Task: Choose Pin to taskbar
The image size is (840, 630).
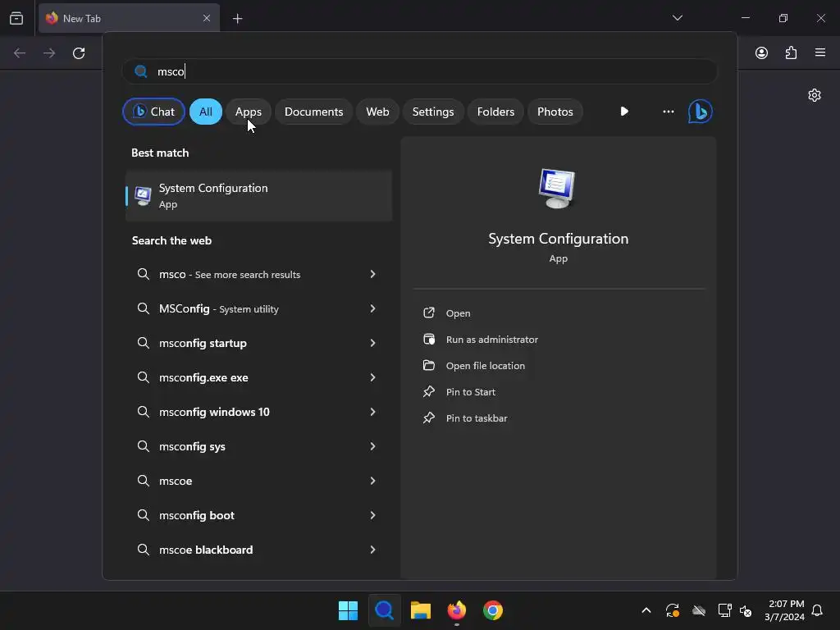Action: coord(477,418)
